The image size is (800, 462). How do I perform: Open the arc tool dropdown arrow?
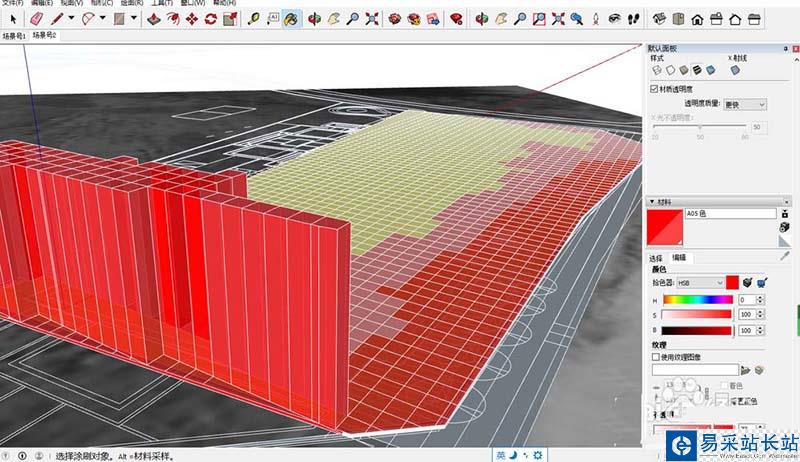click(x=103, y=18)
